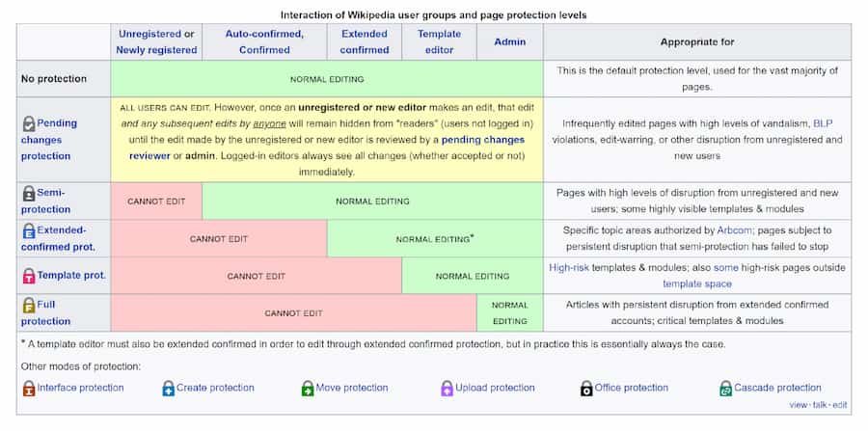This screenshot has width=868, height=431.
Task: Click the talk template link
Action: click(x=820, y=405)
